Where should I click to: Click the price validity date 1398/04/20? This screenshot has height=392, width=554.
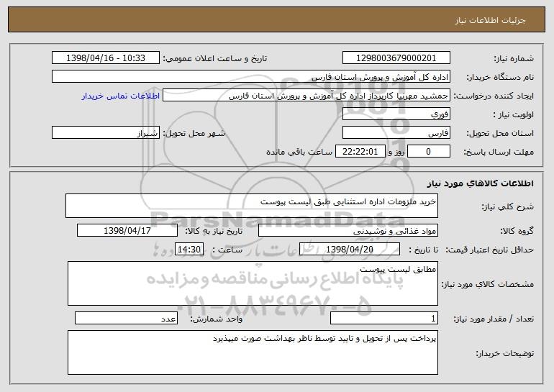point(350,250)
